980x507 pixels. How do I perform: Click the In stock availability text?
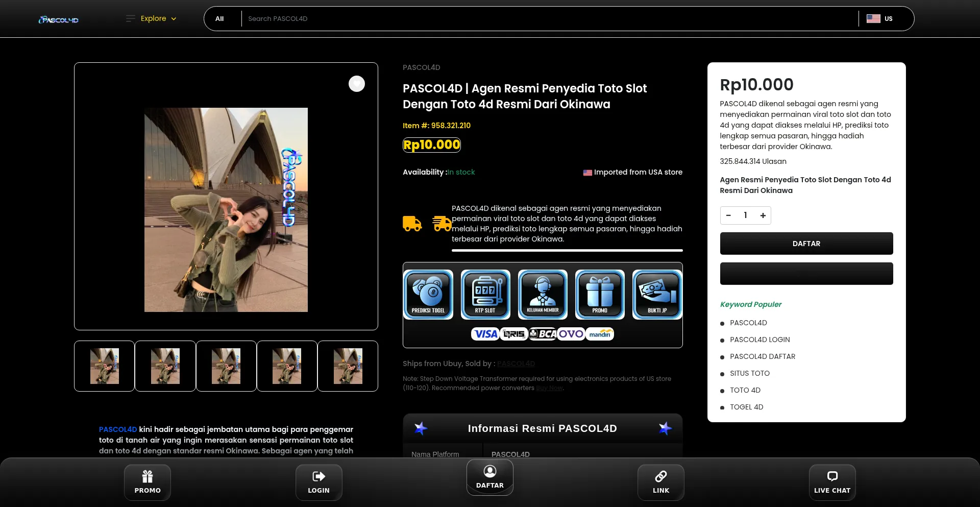461,172
